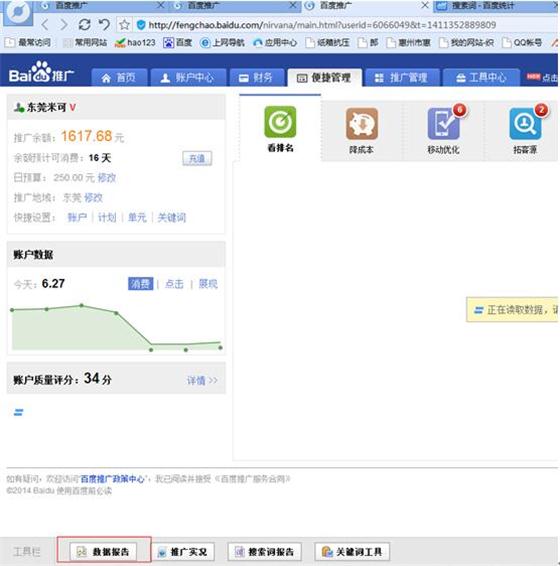
Task: Open 惠州市惠 bookmark
Action: tap(408, 43)
